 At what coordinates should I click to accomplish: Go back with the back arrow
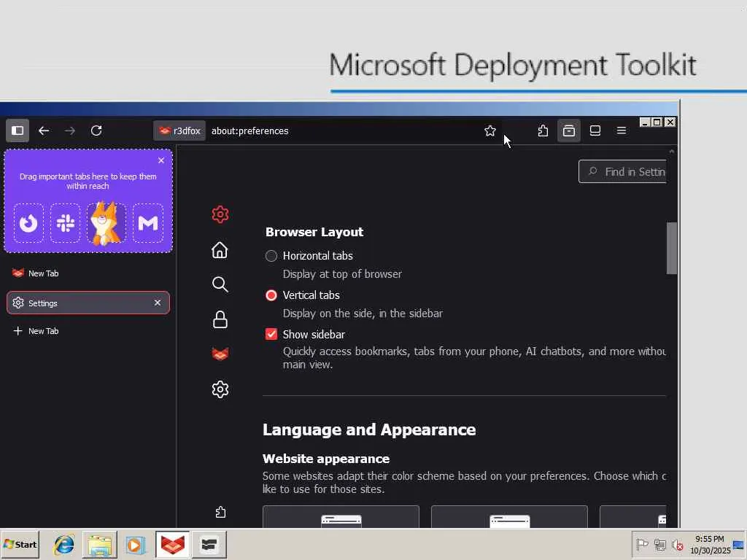pos(44,131)
